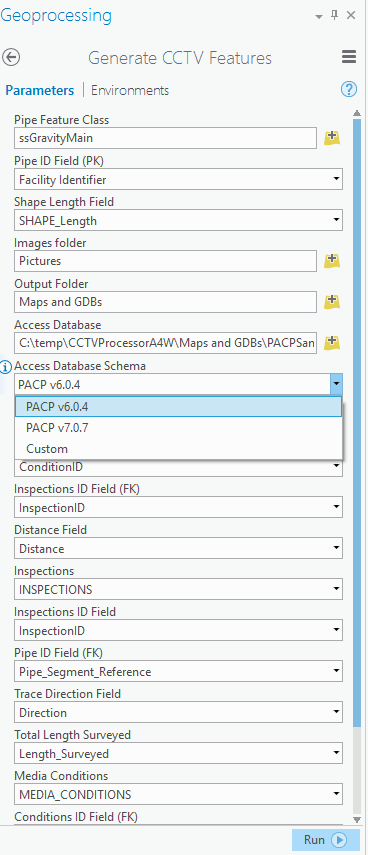This screenshot has width=368, height=855.
Task: Click the scrollbar up arrow
Action: pos(357,113)
